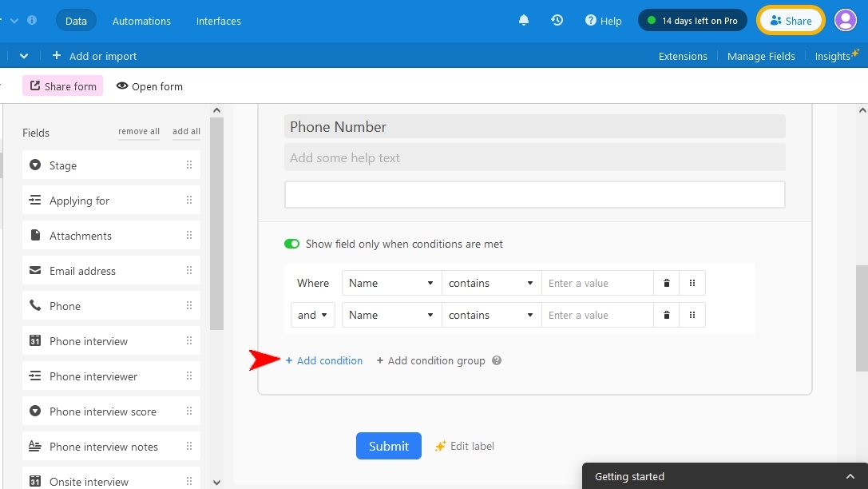Screen dimensions: 868x489
Task: Delete the first condition with the trash icon
Action: [666, 282]
